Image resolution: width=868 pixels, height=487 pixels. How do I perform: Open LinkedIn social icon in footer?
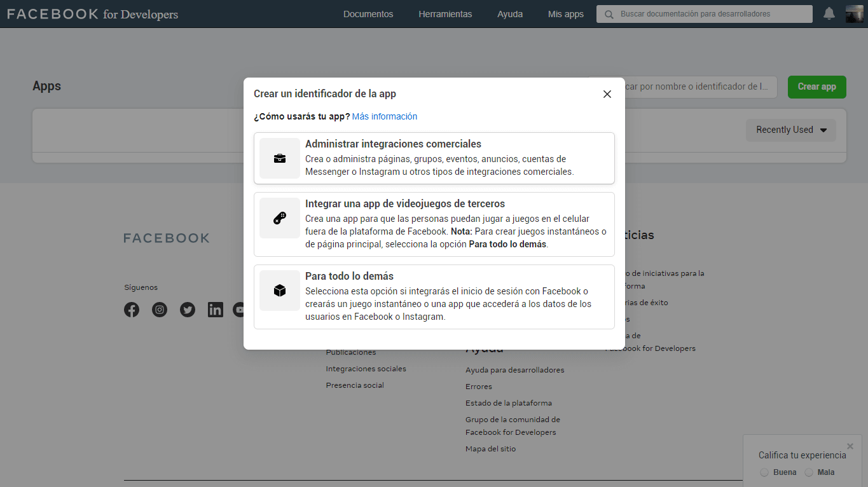pos(216,310)
